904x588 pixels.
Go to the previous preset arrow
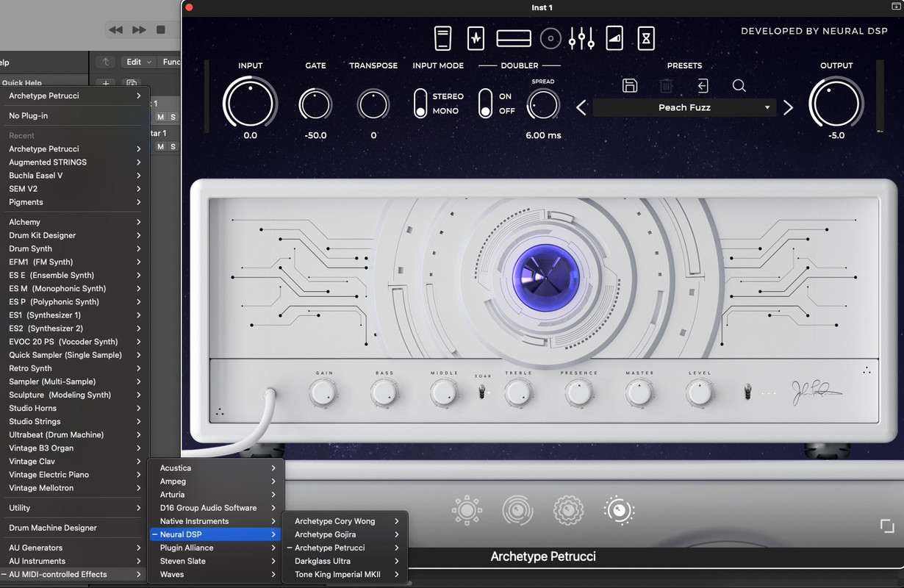click(581, 108)
